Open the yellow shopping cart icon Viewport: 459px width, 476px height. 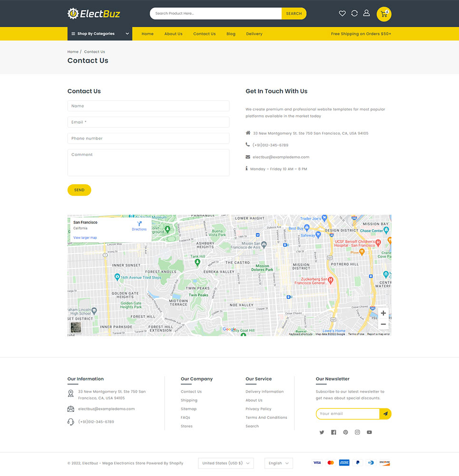pos(384,14)
